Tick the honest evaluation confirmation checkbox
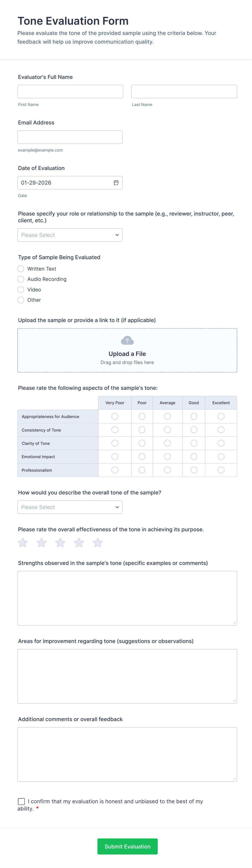The image size is (252, 868). 21,801
